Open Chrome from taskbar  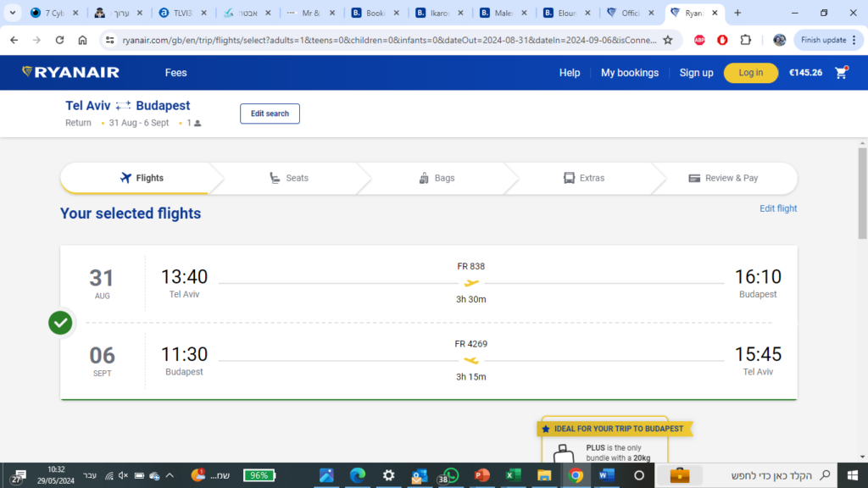click(576, 475)
